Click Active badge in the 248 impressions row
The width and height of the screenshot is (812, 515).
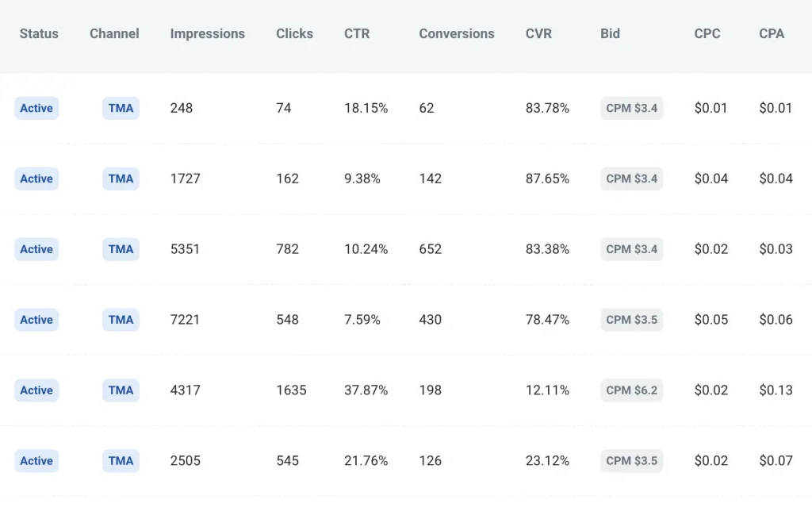tap(36, 108)
